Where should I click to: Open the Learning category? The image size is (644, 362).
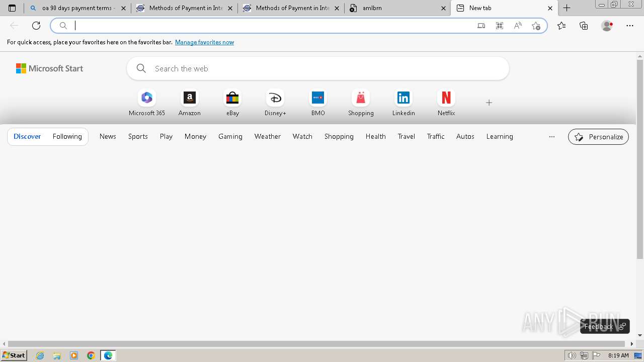point(500,136)
